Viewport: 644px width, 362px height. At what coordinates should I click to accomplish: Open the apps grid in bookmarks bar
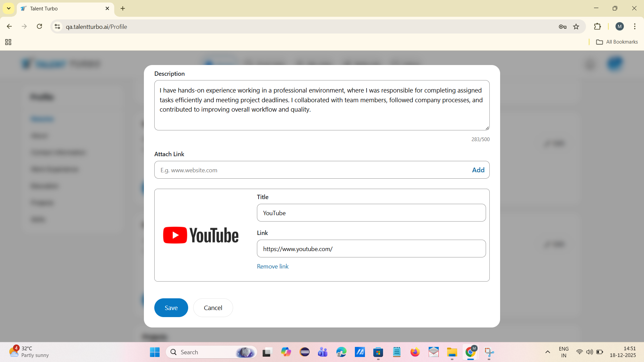coord(8,42)
